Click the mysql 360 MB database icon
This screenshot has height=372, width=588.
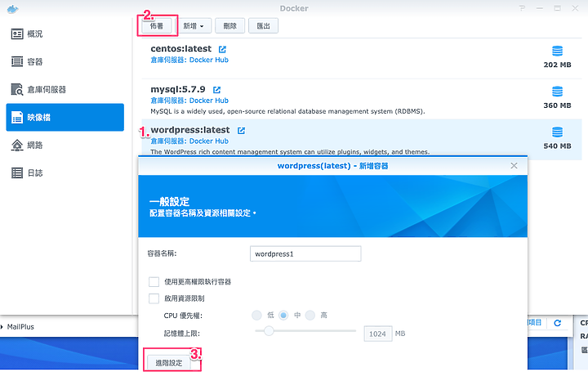tap(557, 92)
